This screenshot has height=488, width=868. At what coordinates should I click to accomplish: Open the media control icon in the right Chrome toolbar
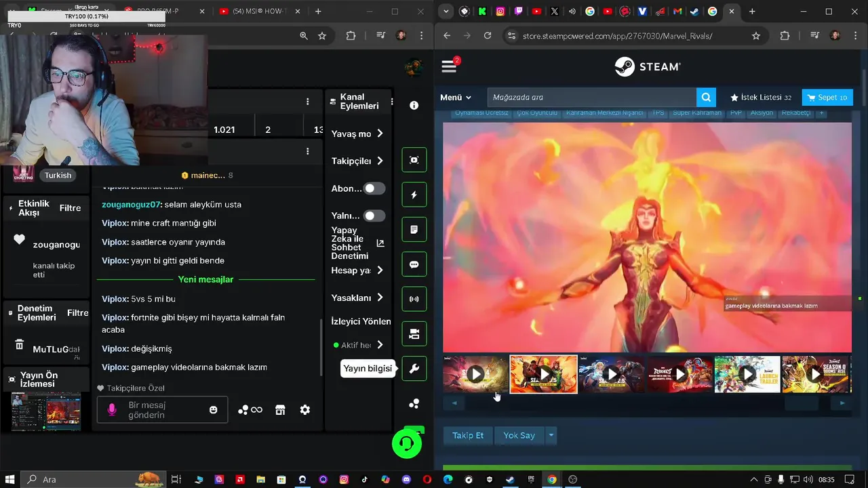pos(815,36)
